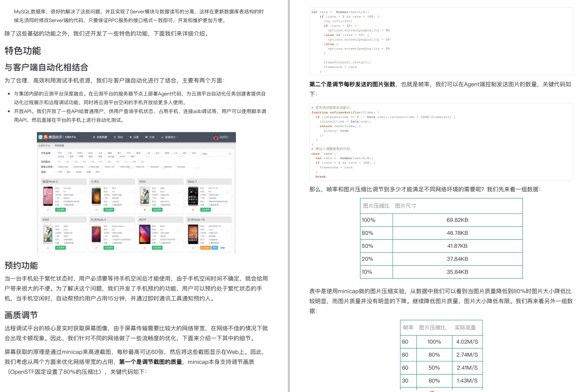
Task: Click the 2.74M/S traffic cell
Action: [x=467, y=355]
